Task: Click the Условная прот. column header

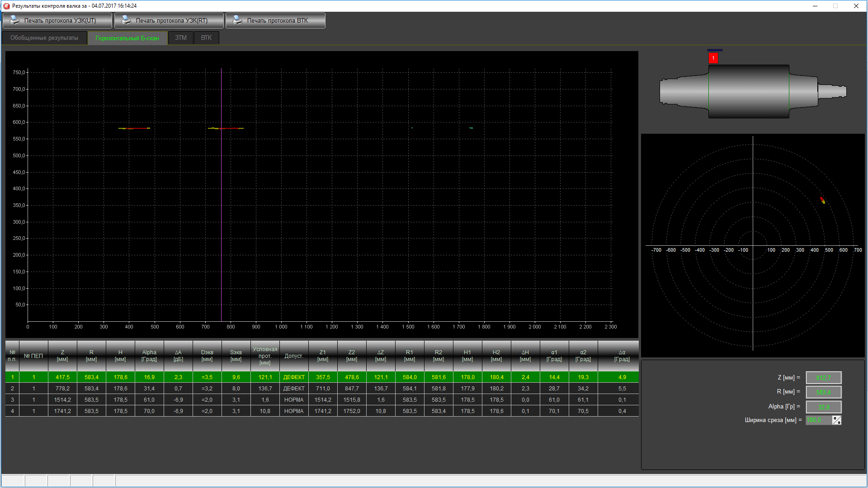Action: pyautogui.click(x=265, y=356)
